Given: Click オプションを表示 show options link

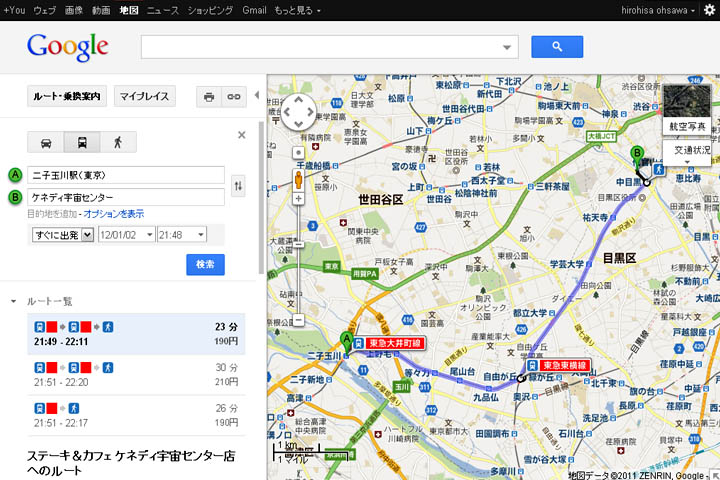Looking at the screenshot, I should point(113,214).
